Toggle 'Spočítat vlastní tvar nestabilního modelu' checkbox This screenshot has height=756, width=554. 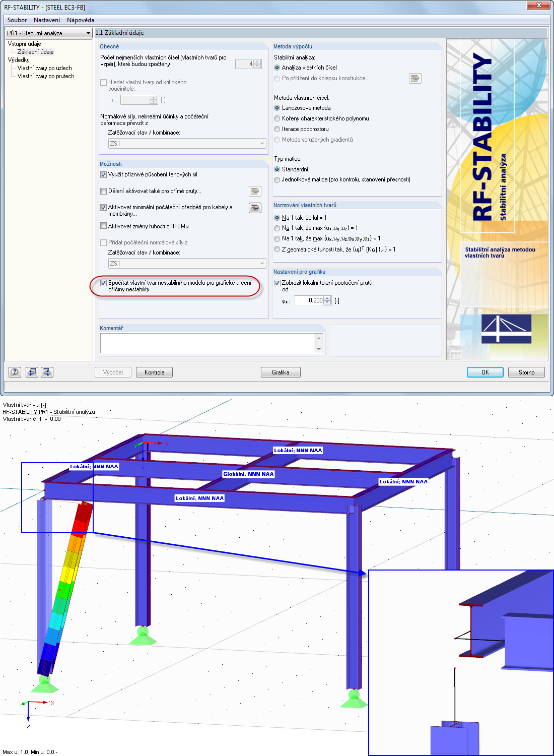[104, 283]
